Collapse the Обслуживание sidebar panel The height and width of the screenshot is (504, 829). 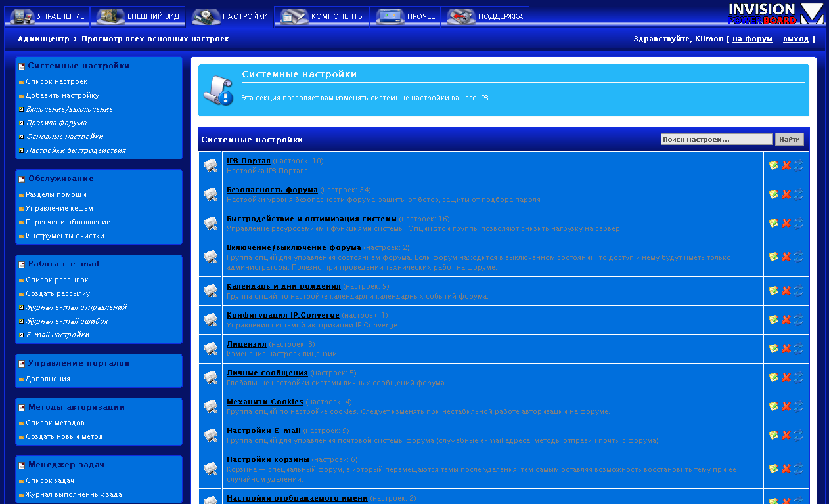[22, 179]
